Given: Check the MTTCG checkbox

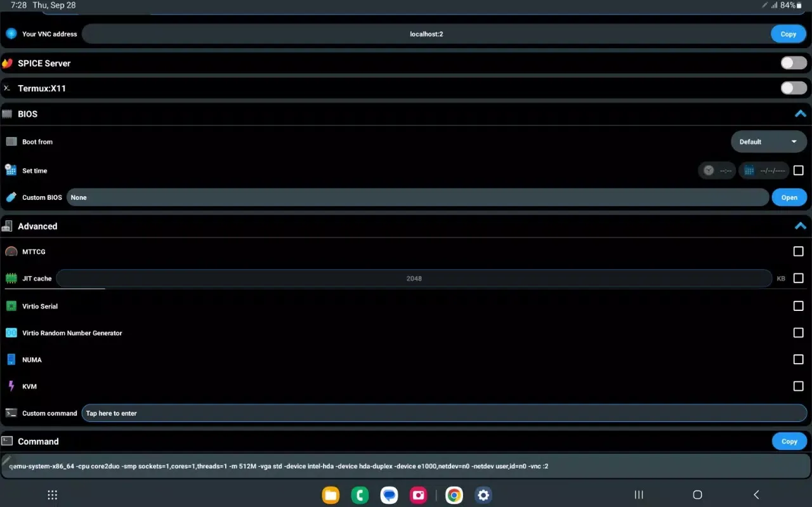Looking at the screenshot, I should point(799,251).
